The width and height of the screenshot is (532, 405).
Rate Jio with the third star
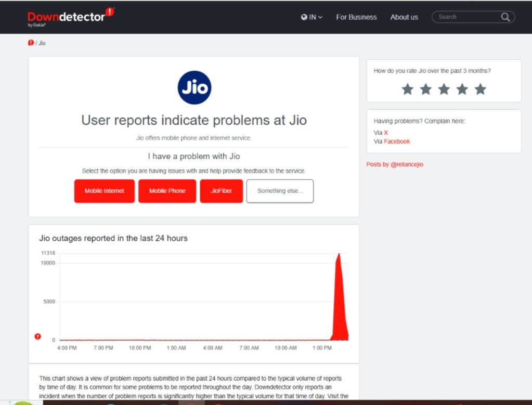(444, 89)
